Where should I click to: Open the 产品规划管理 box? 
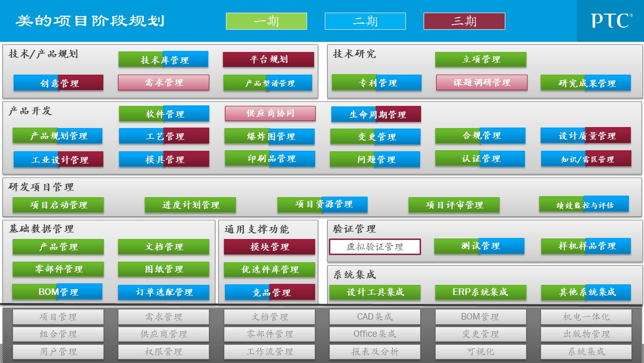tap(57, 136)
